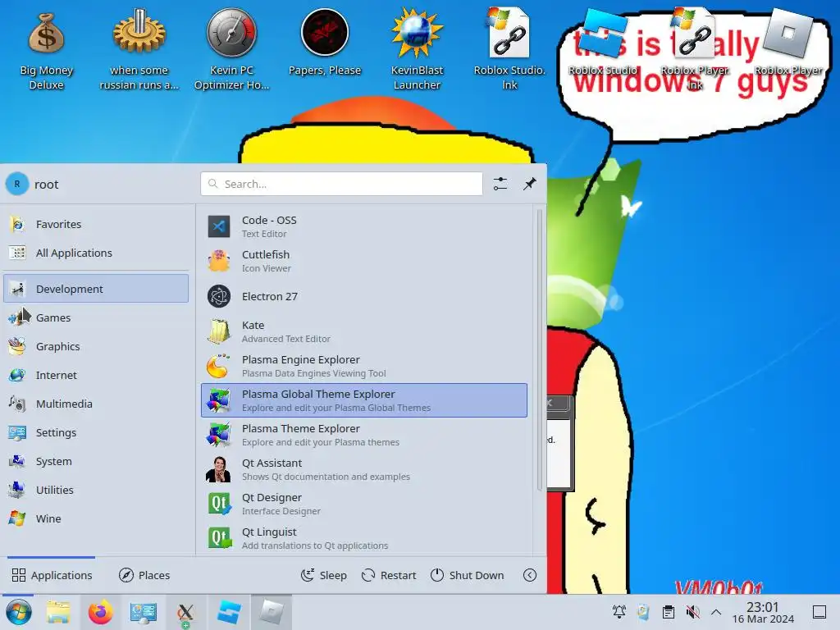Image resolution: width=840 pixels, height=630 pixels.
Task: Open file manager from taskbar
Action: coord(58,612)
